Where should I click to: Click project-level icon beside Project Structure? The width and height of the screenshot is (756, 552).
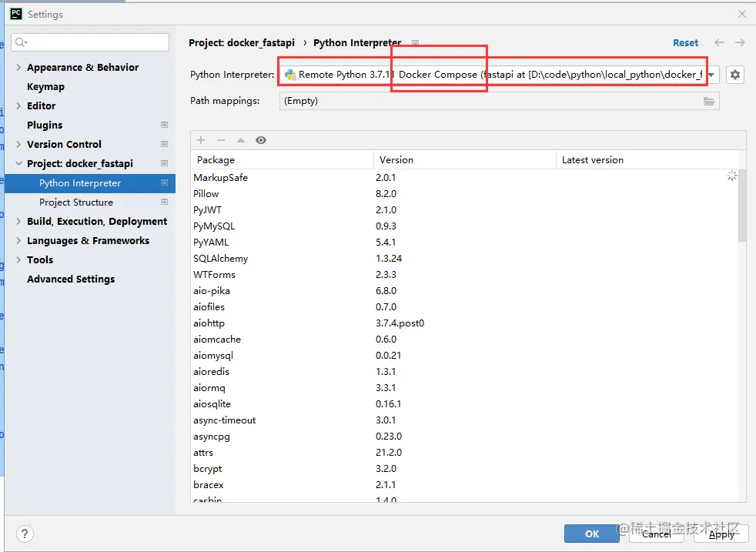(x=164, y=202)
